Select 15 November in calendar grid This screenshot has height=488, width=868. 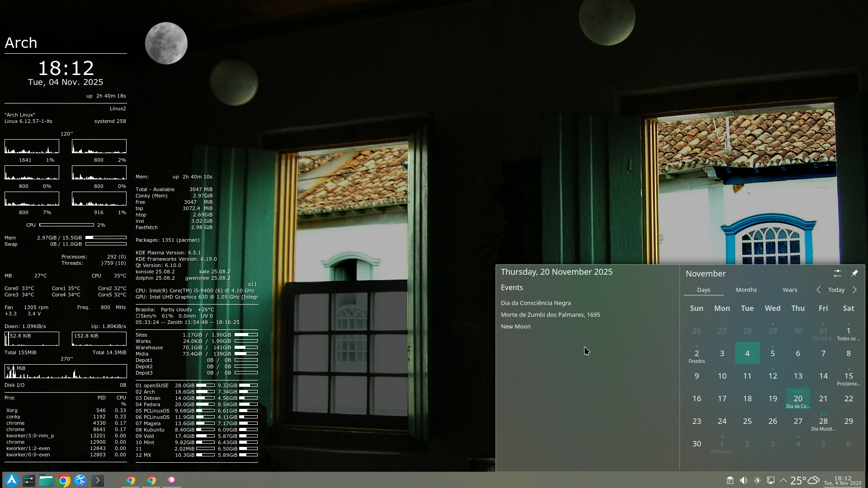coord(849,376)
